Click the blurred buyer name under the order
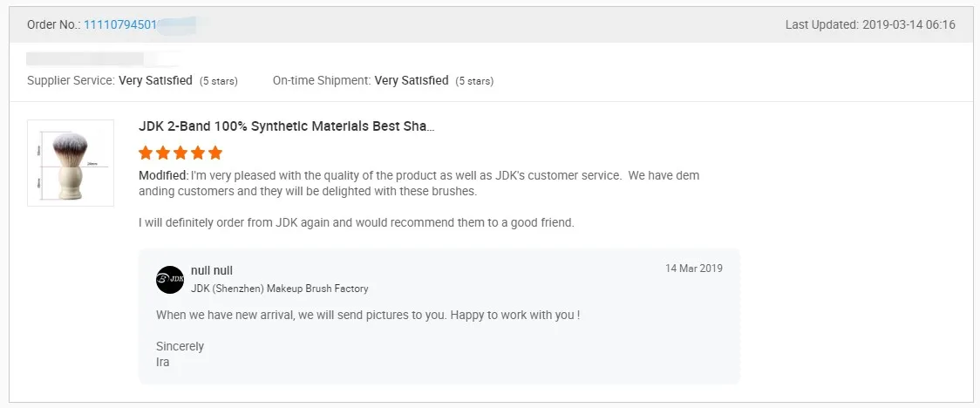Image resolution: width=980 pixels, height=408 pixels. tap(85, 58)
